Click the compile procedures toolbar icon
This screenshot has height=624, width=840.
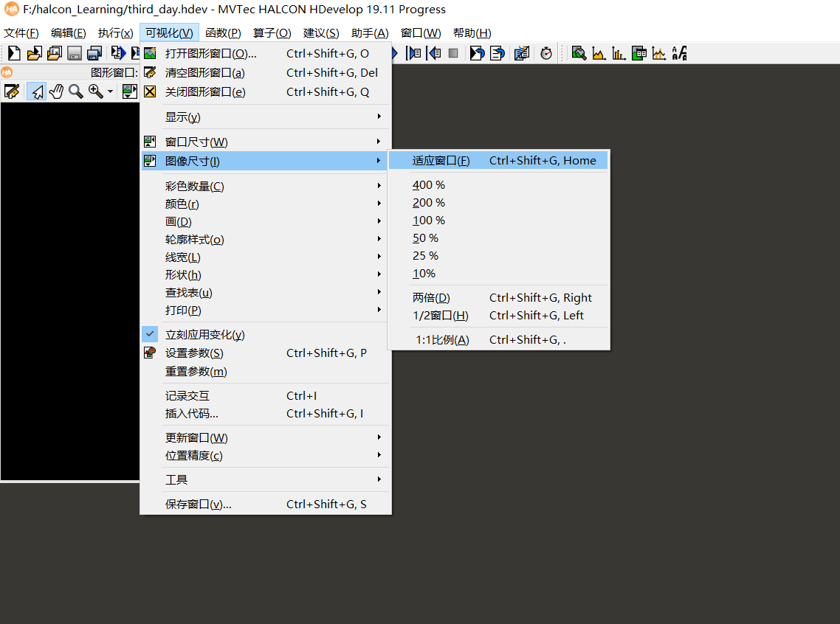521,53
